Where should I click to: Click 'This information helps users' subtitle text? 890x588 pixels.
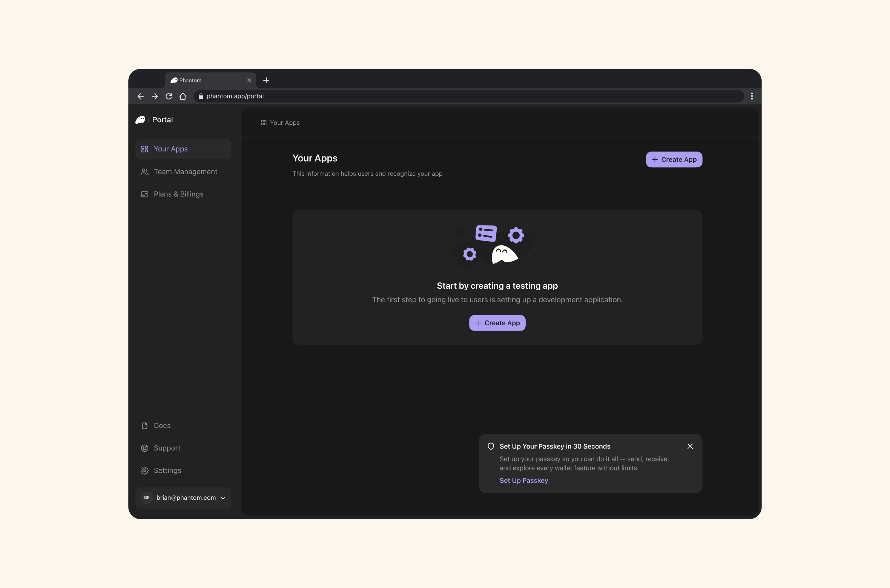tap(367, 174)
